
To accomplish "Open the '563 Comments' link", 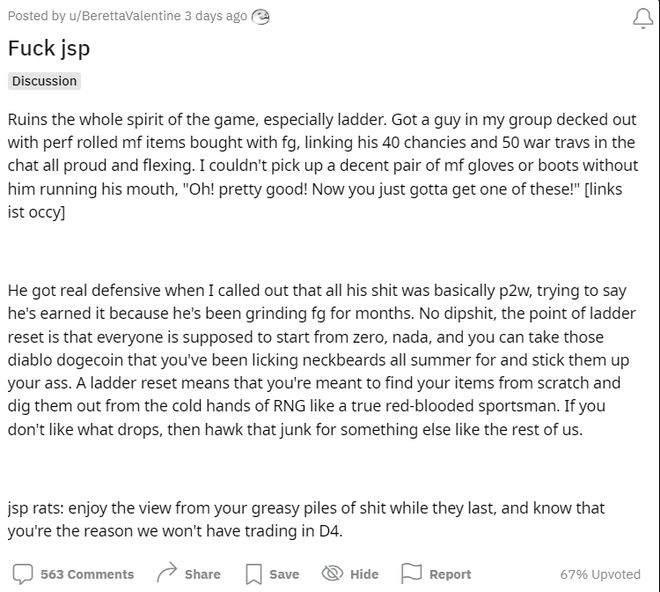I will pyautogui.click(x=87, y=574).
